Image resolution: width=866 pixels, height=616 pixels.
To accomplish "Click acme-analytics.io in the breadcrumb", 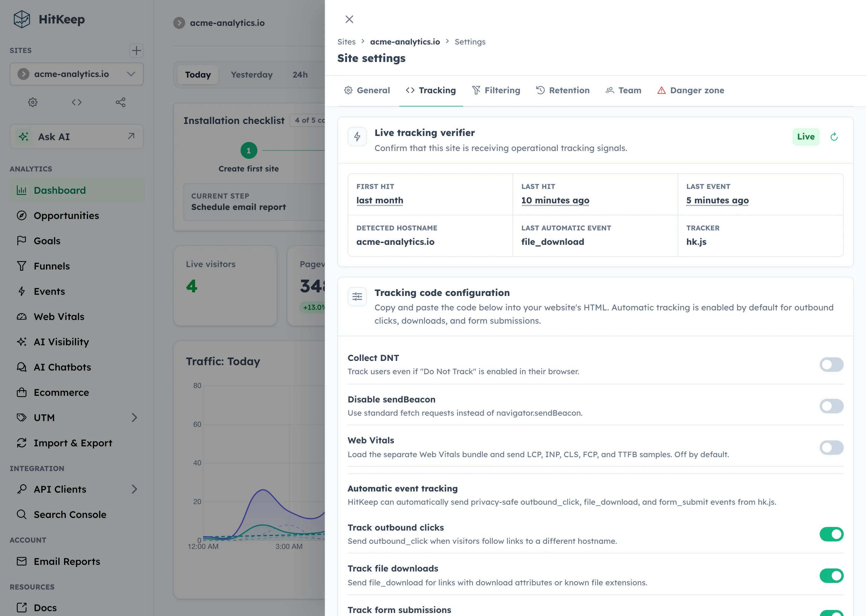I will click(405, 42).
